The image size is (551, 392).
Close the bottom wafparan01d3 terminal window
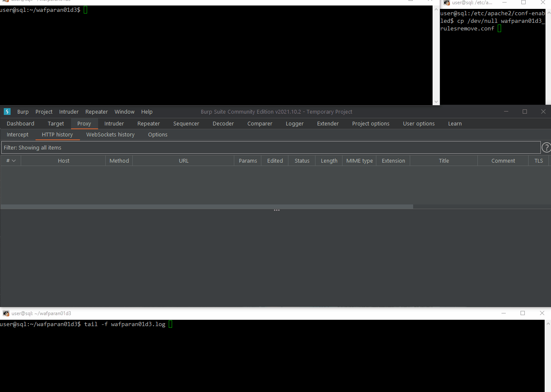pos(542,313)
